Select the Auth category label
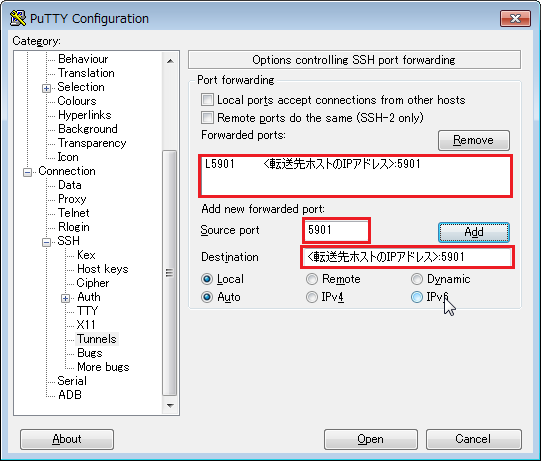Image resolution: width=541 pixels, height=461 pixels. pos(89,297)
